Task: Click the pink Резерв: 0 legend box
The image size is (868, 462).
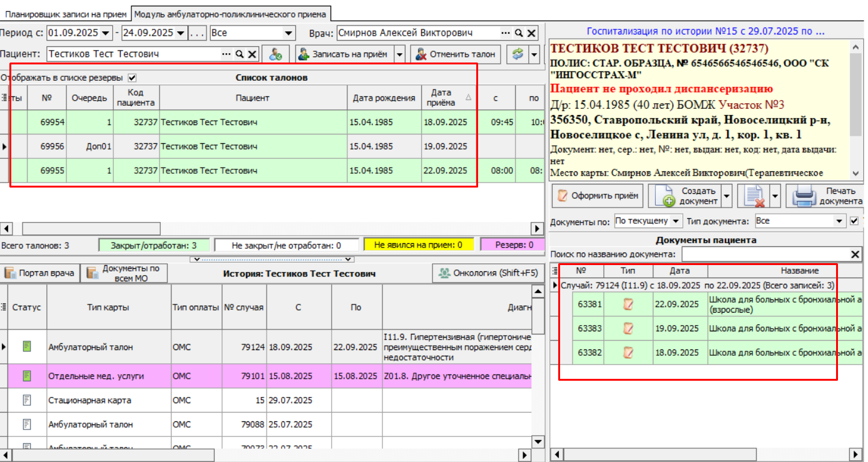Action: pyautogui.click(x=512, y=245)
